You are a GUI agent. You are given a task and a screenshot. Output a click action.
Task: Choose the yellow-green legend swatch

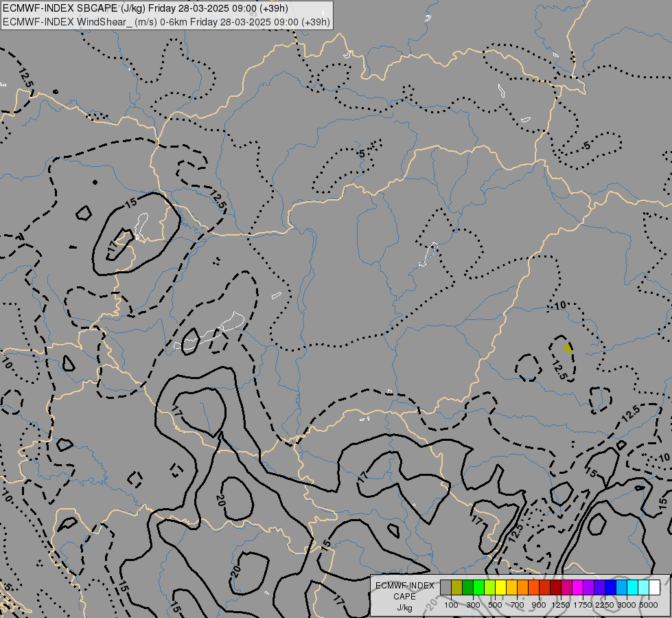click(490, 588)
